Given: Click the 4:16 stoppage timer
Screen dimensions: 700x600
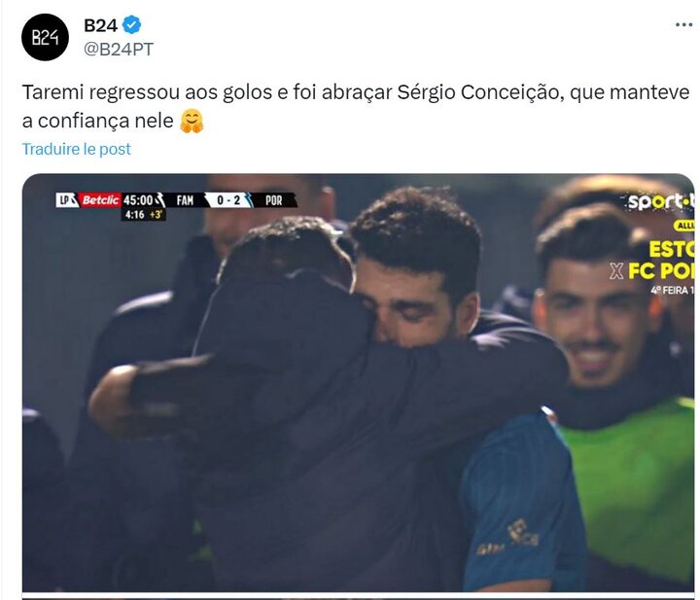Looking at the screenshot, I should [x=134, y=215].
